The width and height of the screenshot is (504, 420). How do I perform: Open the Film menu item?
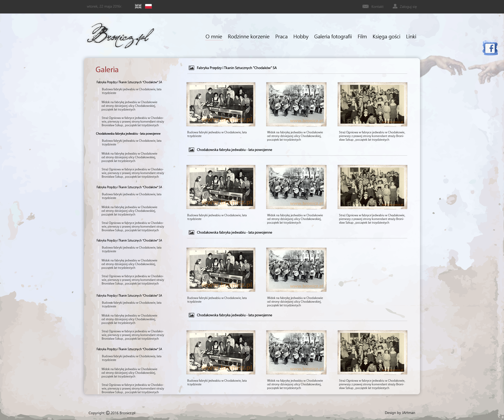362,36
